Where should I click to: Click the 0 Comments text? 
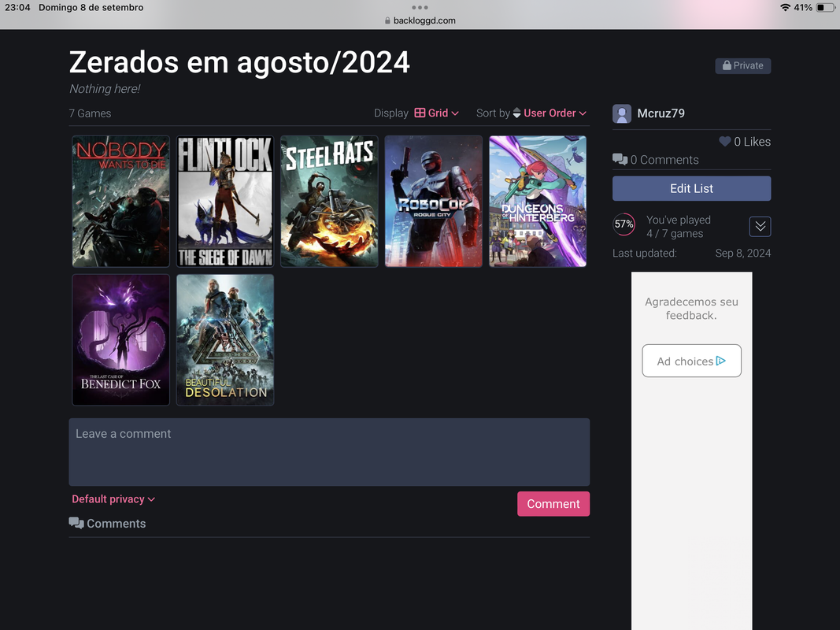[664, 160]
